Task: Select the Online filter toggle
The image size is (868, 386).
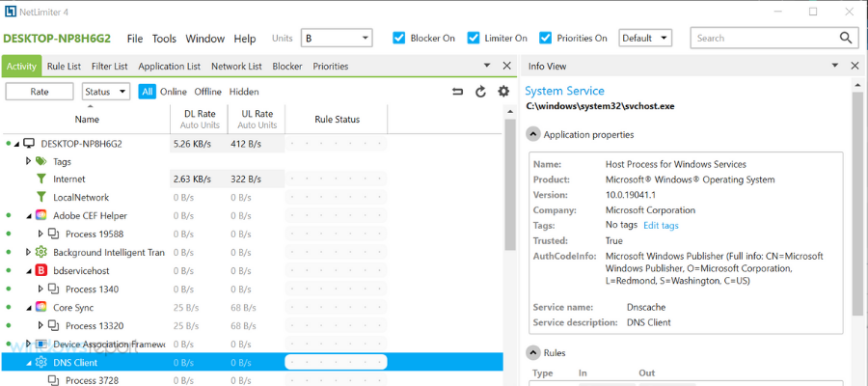Action: point(174,92)
